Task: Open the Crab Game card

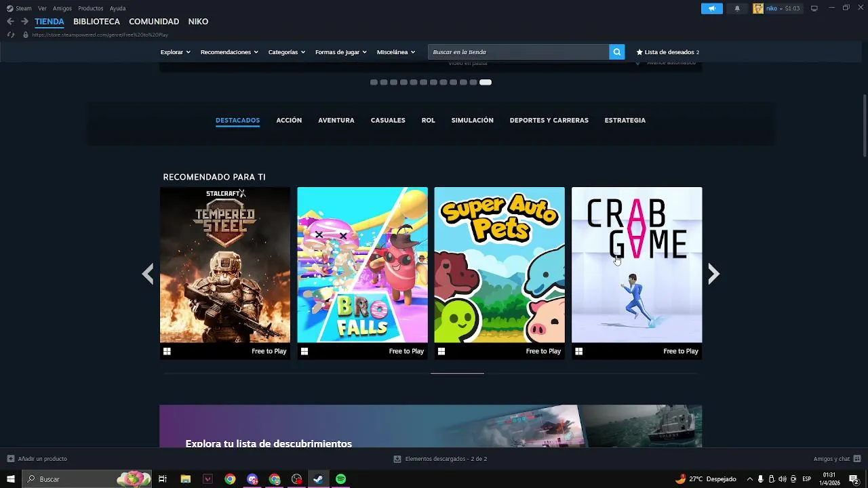Action: pos(637,273)
